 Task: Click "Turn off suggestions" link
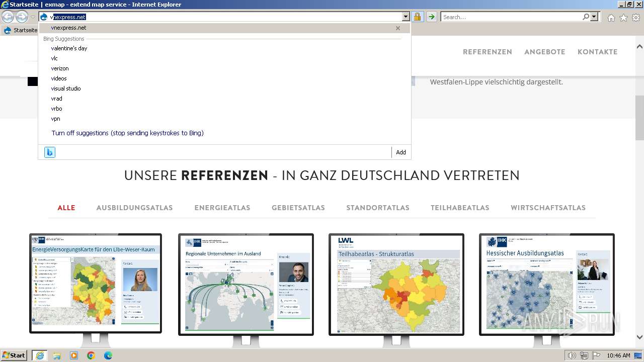pyautogui.click(x=127, y=133)
